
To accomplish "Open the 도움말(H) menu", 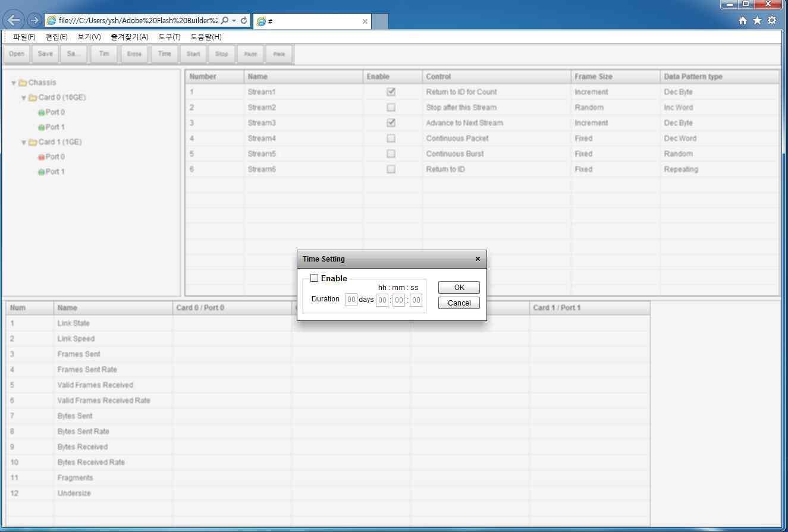I will tap(206, 37).
